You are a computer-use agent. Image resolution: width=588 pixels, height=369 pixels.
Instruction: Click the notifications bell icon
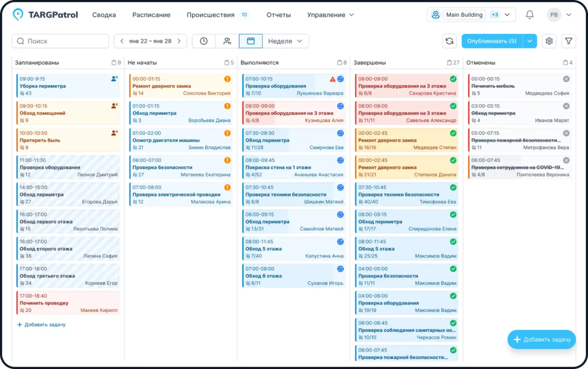tap(530, 15)
